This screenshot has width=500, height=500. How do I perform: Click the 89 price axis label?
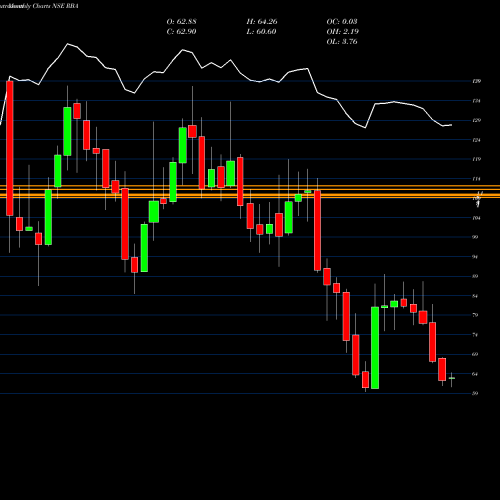(x=475, y=276)
